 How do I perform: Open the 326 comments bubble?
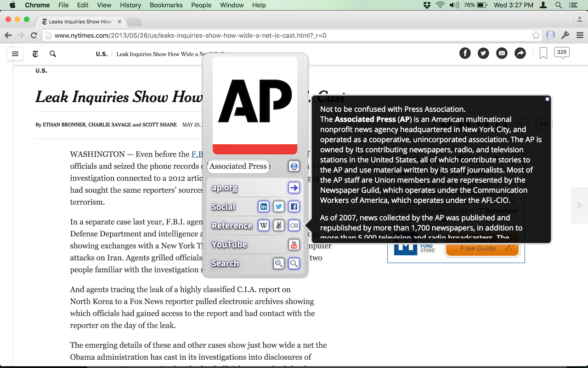coord(561,53)
